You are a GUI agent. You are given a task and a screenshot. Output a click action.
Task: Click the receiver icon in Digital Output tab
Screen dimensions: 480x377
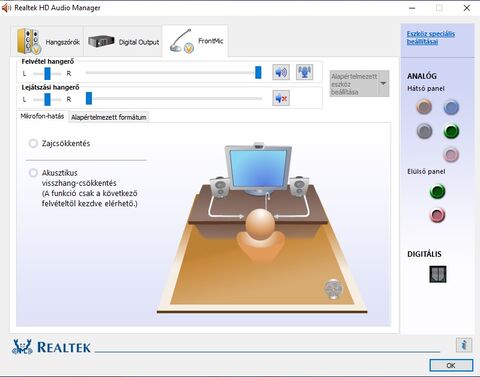101,42
